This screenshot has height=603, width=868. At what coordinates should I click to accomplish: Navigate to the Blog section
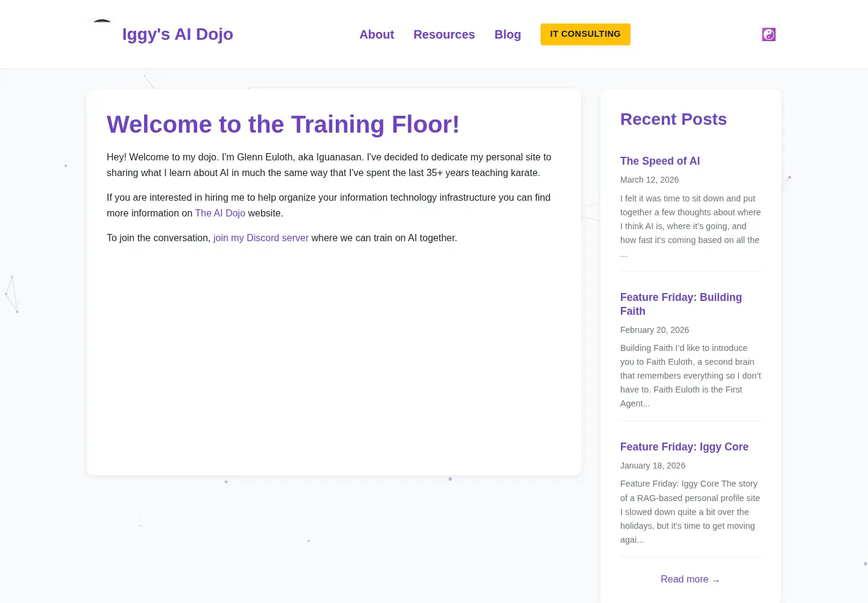[x=508, y=34]
